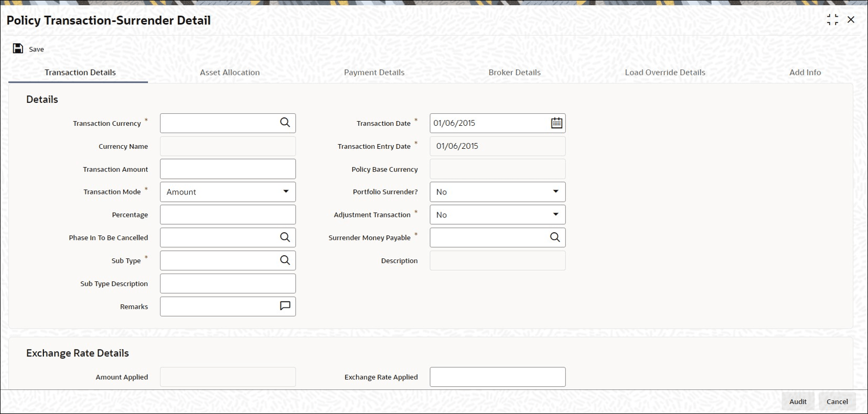Viewport: 868px width, 414px height.
Task: Open the Sub Type search lookup
Action: pos(285,260)
